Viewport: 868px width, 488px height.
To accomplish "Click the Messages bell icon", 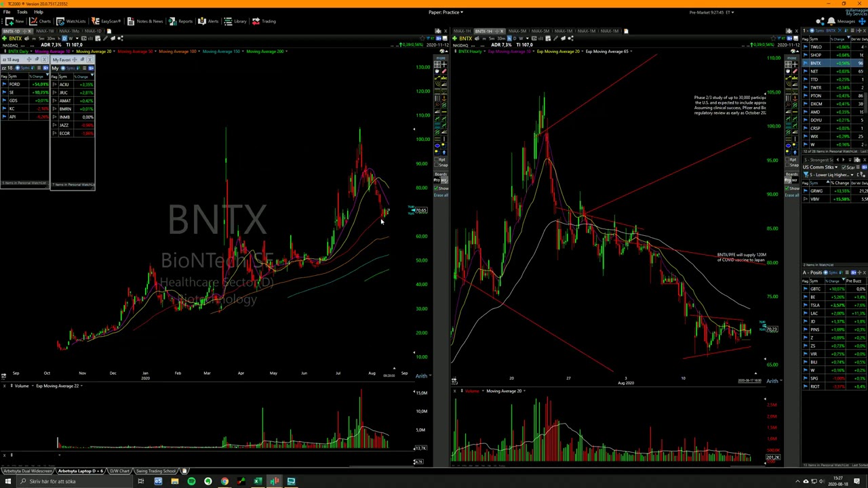I will 831,21.
